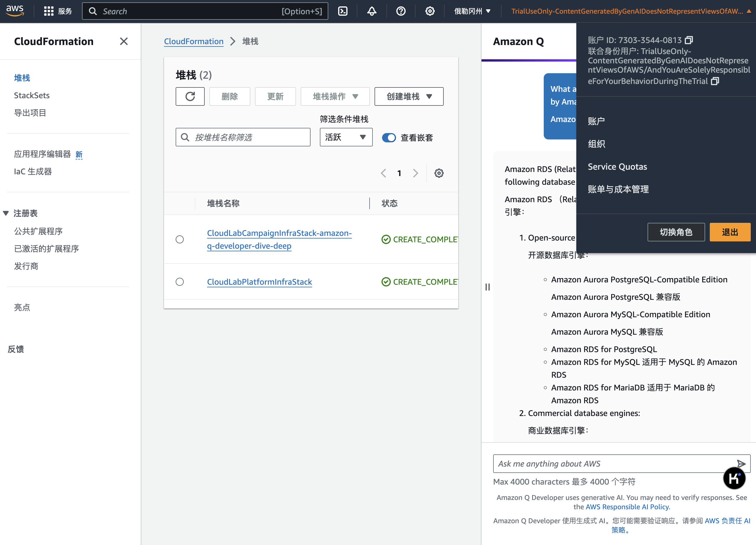756x545 pixels.
Task: Open console settings gear in top bar
Action: coord(430,11)
